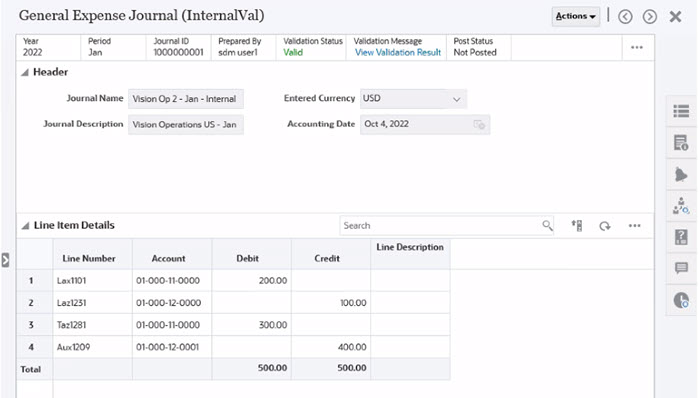Screen dimensions: 699x398
Task: Open the journal info bar ellipsis menu
Action: (637, 47)
